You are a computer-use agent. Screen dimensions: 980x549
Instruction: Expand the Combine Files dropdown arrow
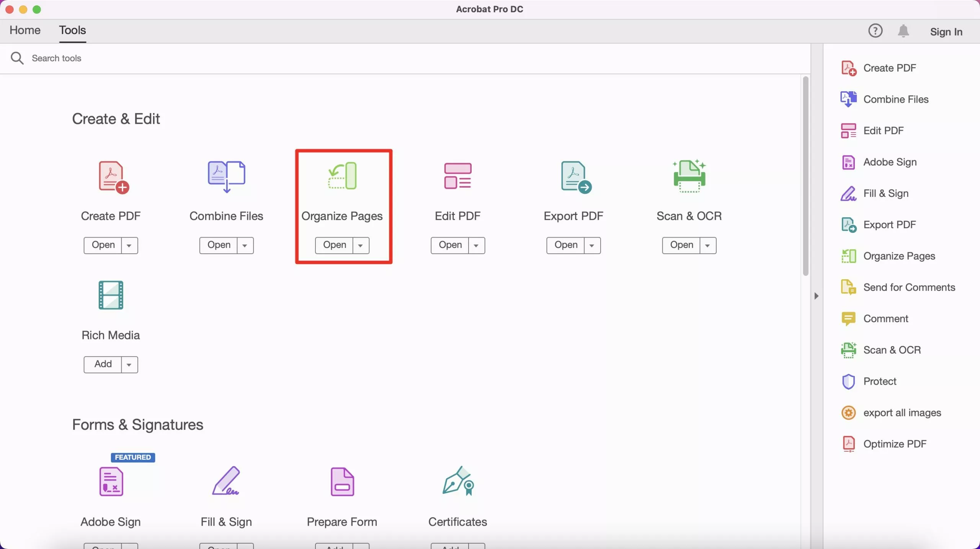[x=245, y=244]
